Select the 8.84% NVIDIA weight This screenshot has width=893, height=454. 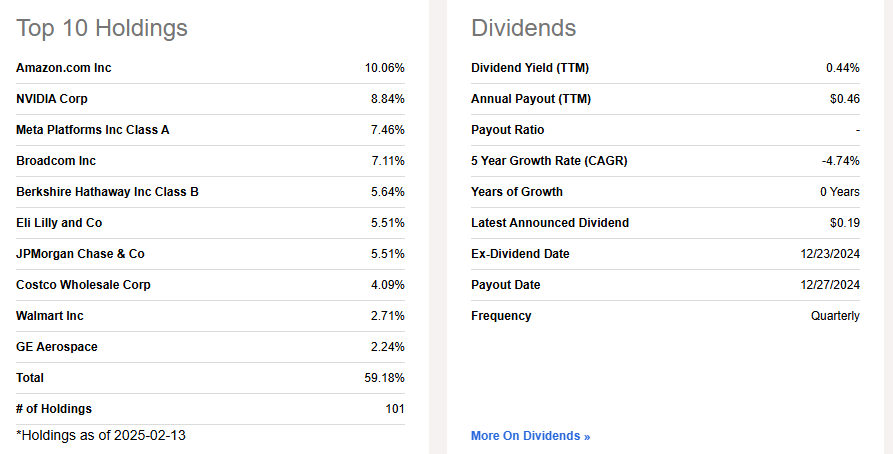point(388,99)
